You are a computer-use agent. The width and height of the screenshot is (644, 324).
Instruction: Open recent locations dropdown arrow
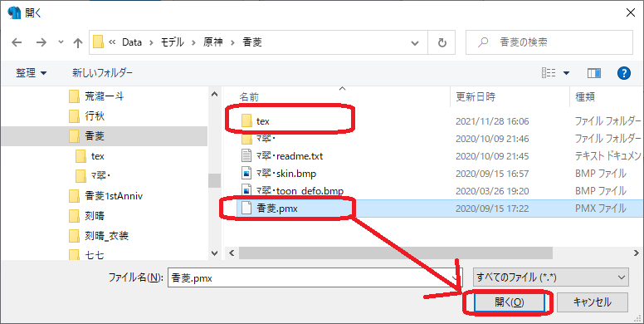pyautogui.click(x=61, y=42)
